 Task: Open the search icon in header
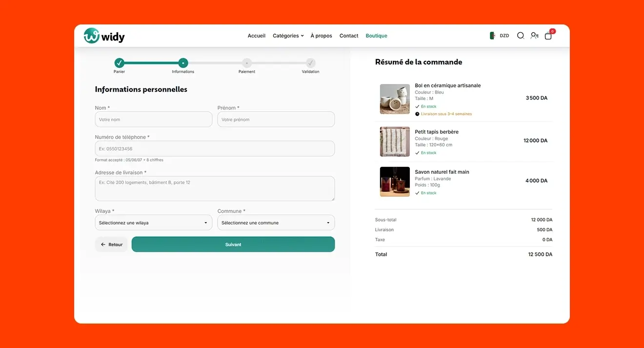[x=521, y=36]
